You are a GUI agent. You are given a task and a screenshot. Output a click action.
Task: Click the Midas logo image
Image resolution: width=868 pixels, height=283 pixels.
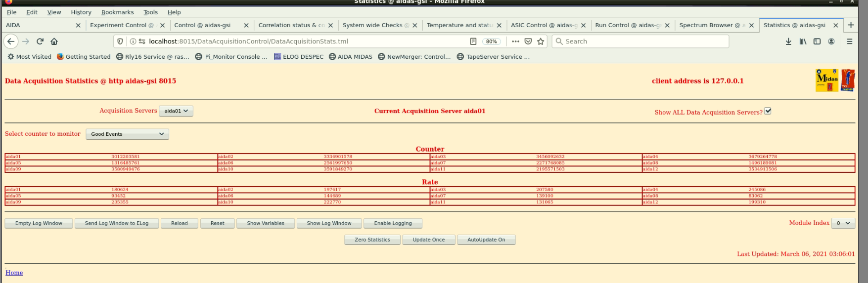(x=827, y=80)
